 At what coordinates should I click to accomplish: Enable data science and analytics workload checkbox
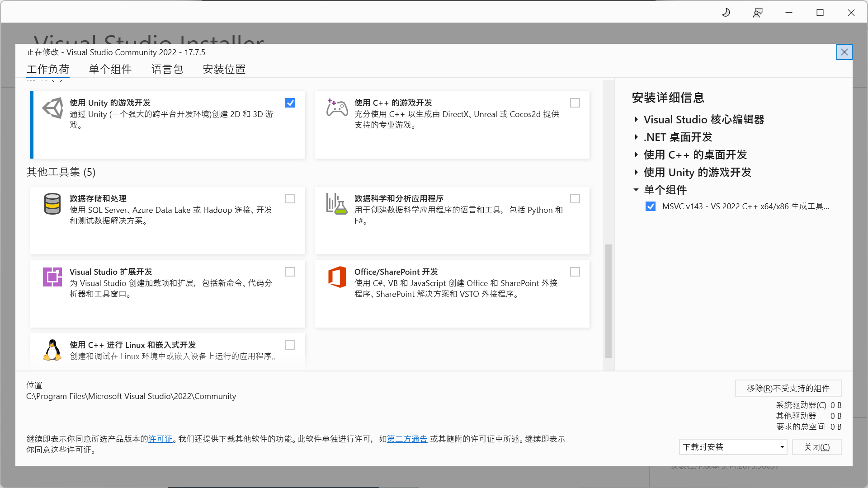pos(575,199)
